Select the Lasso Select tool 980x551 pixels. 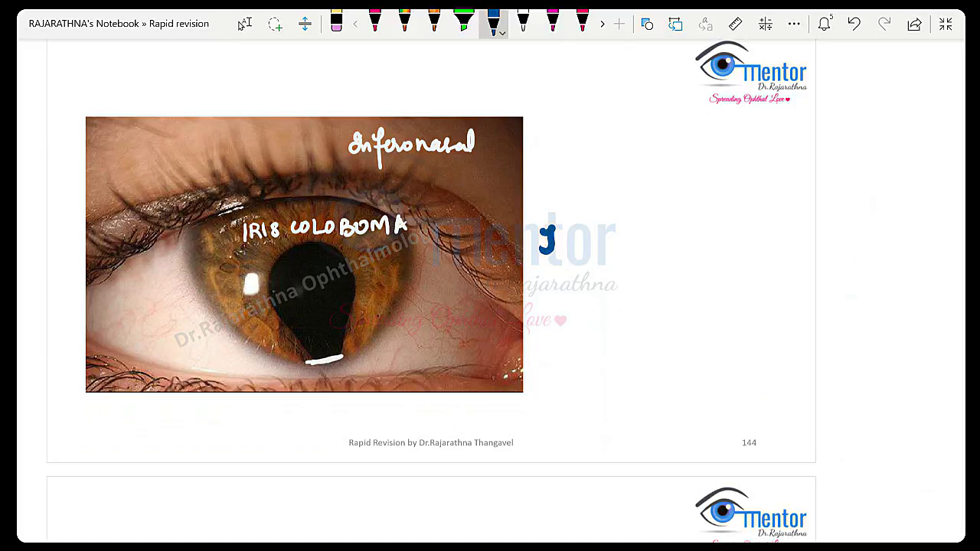coord(275,24)
